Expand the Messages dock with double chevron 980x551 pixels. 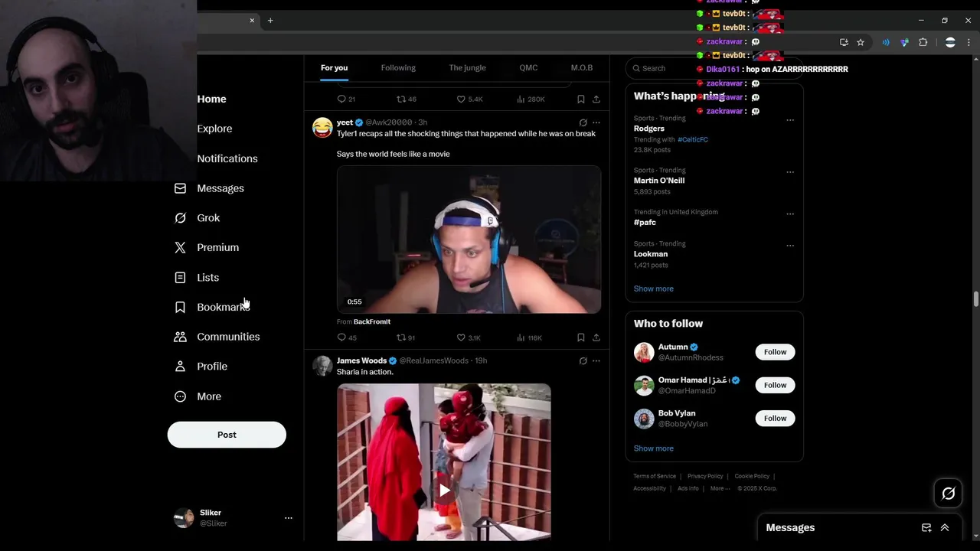tap(945, 528)
